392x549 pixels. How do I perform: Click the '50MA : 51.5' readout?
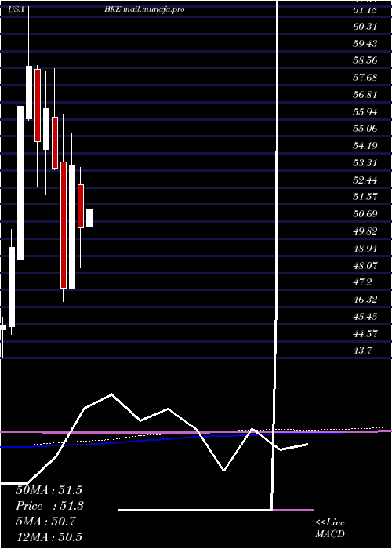click(x=49, y=490)
